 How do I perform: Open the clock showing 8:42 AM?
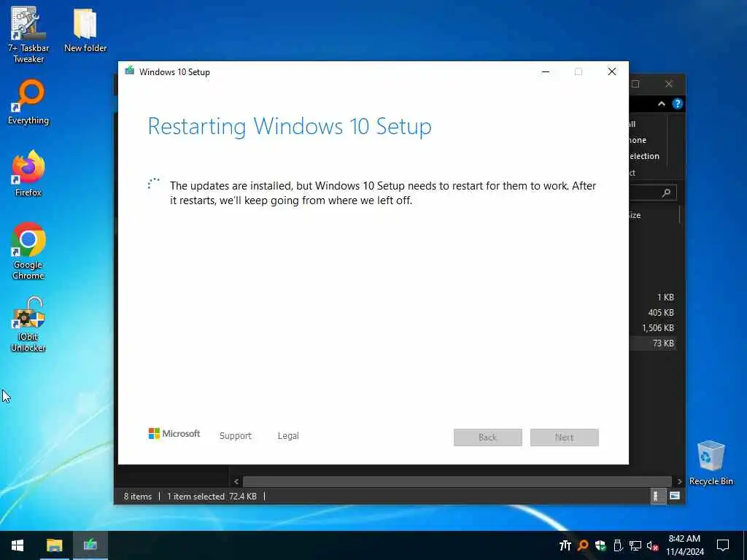pos(684,545)
